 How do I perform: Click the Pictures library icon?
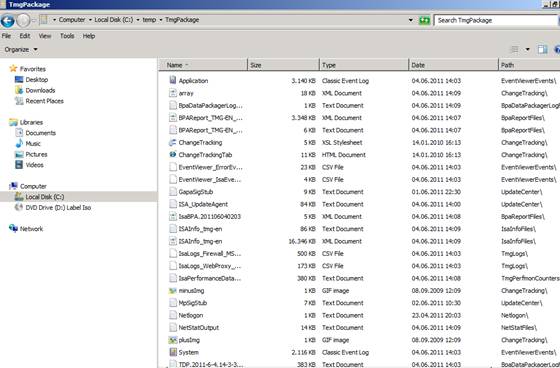coord(19,154)
